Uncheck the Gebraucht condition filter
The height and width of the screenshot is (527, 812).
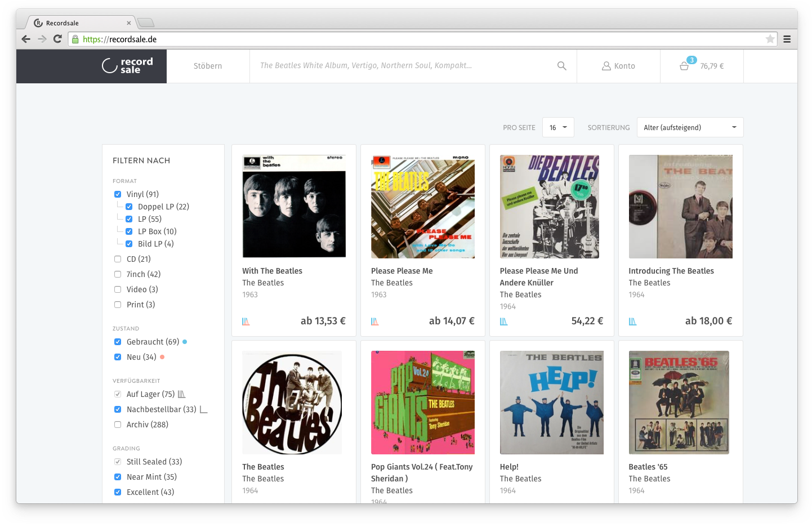click(x=118, y=342)
